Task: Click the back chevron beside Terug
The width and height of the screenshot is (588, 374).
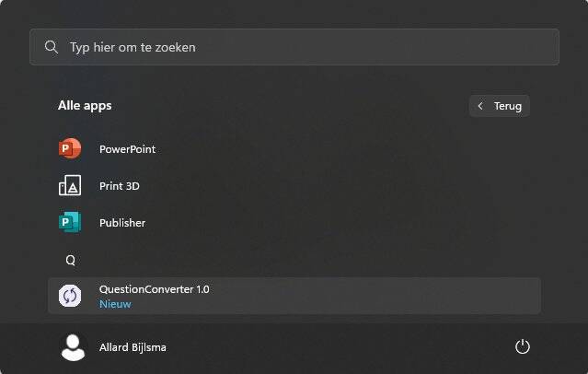Action: coord(480,106)
